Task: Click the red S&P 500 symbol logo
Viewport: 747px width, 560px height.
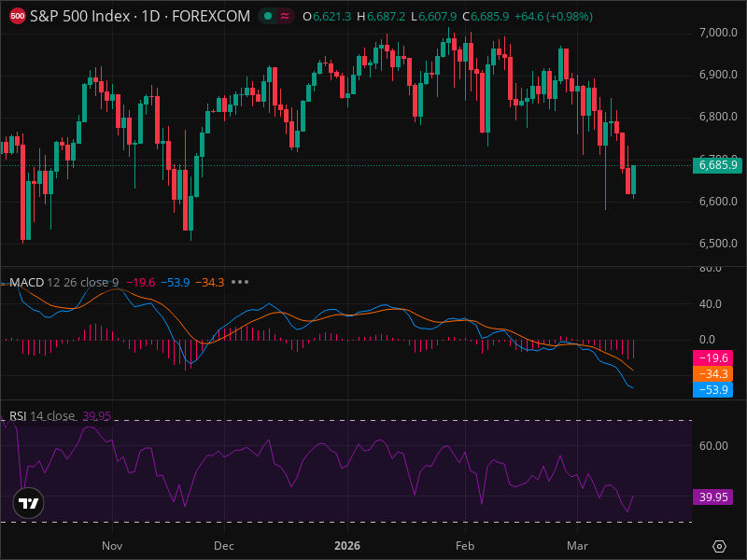Action: point(17,16)
